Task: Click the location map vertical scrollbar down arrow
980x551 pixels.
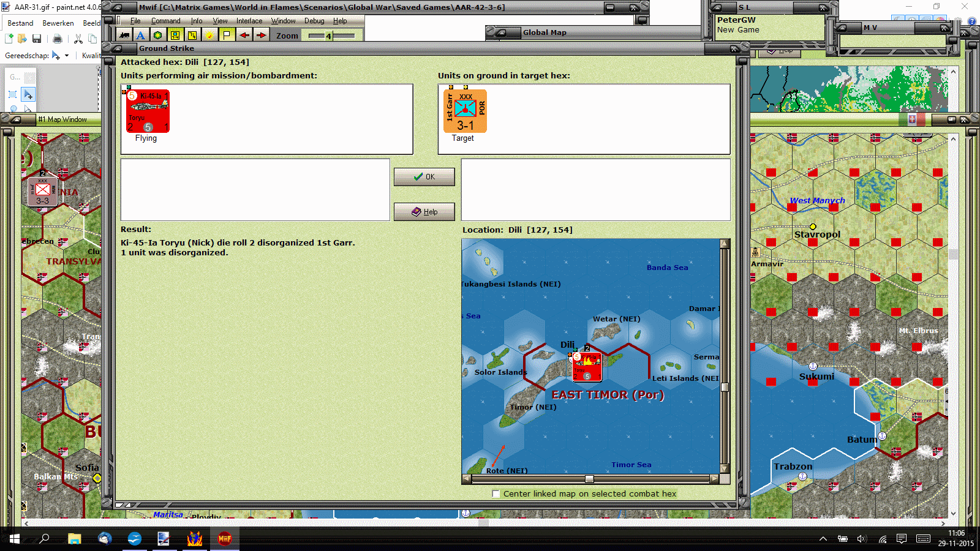Action: 725,469
